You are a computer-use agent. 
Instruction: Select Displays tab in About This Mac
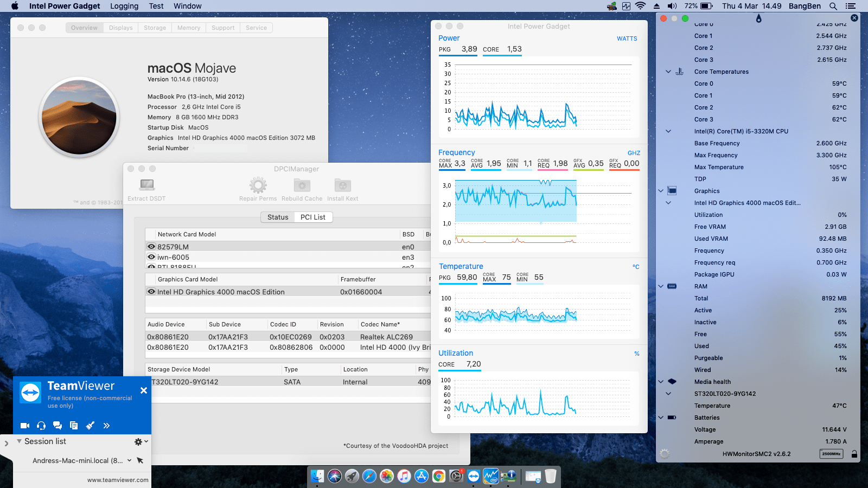tap(120, 28)
